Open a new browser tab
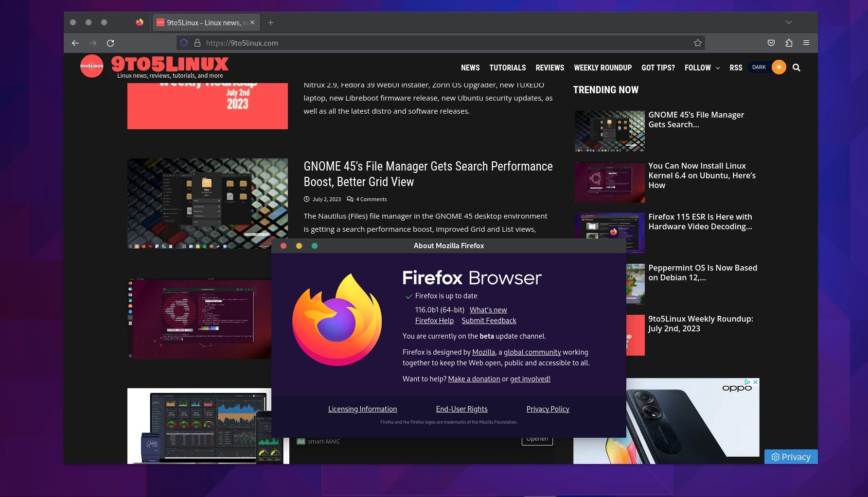Image resolution: width=868 pixels, height=497 pixels. point(271,22)
